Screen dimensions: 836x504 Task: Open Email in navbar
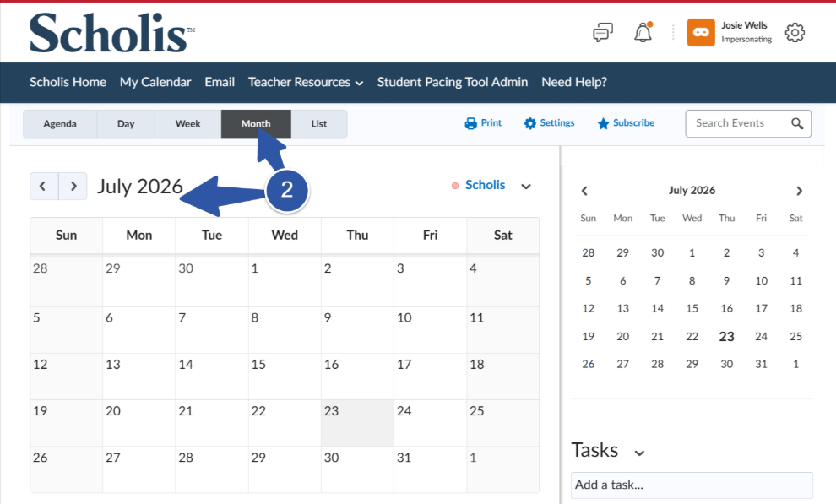coord(220,82)
